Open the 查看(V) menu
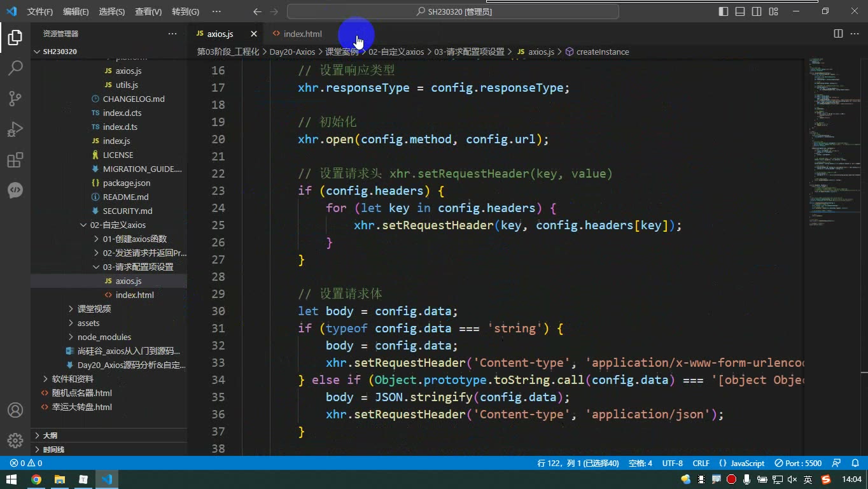This screenshot has width=868, height=489. (148, 11)
